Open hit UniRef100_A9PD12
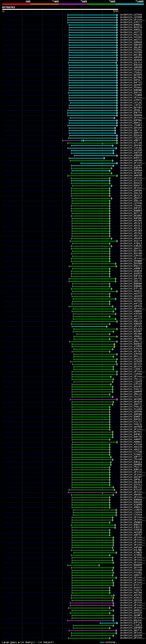This screenshot has width=146, height=644. (x=131, y=30)
